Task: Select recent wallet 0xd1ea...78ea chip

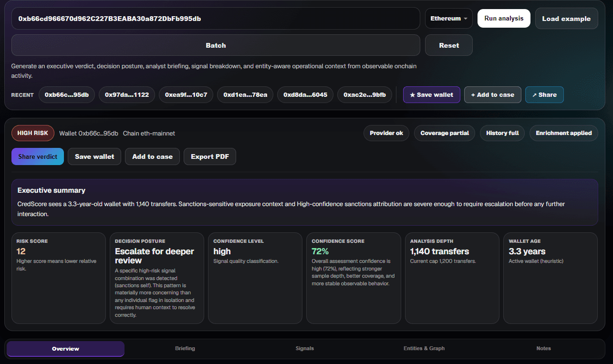Action: click(x=245, y=94)
